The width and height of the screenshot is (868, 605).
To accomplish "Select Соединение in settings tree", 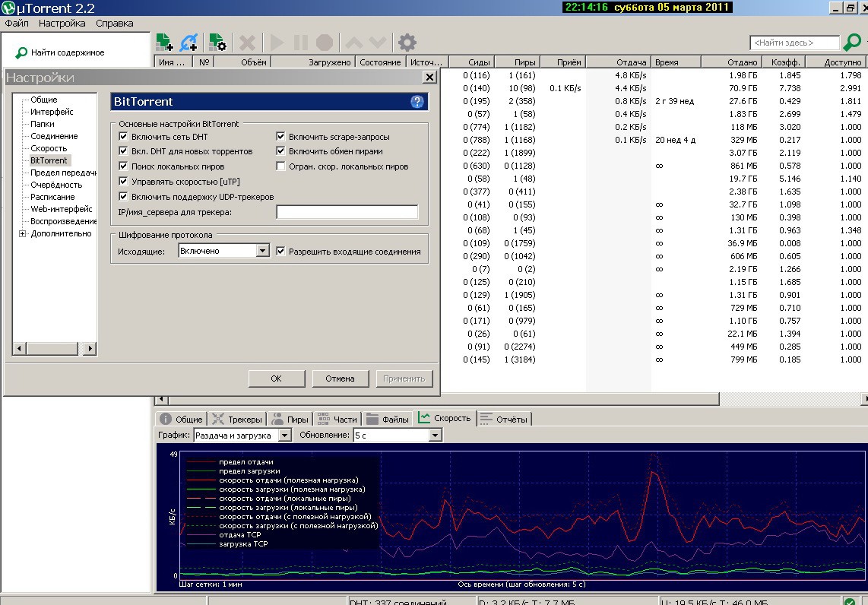I will (x=54, y=136).
